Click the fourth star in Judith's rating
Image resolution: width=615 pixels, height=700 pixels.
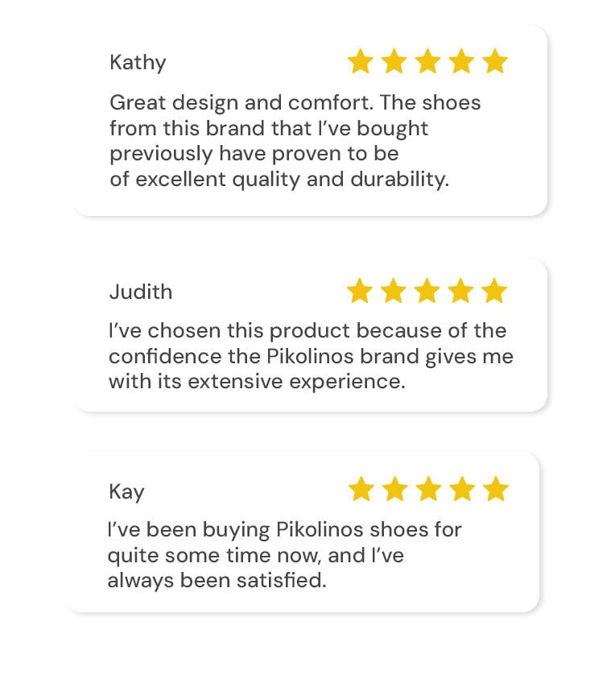point(460,291)
